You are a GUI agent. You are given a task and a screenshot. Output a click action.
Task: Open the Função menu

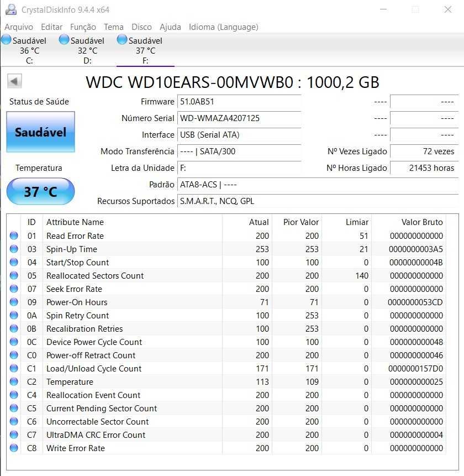tap(83, 27)
